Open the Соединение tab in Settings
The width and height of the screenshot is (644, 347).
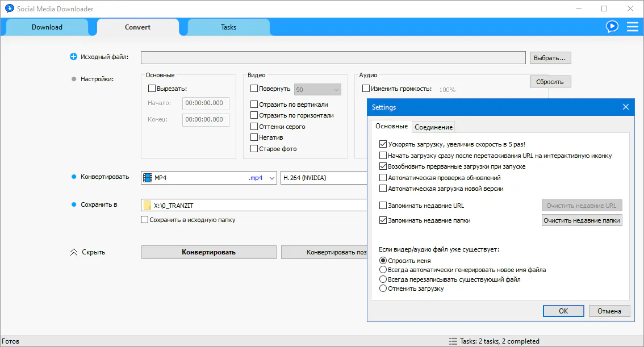pos(433,127)
